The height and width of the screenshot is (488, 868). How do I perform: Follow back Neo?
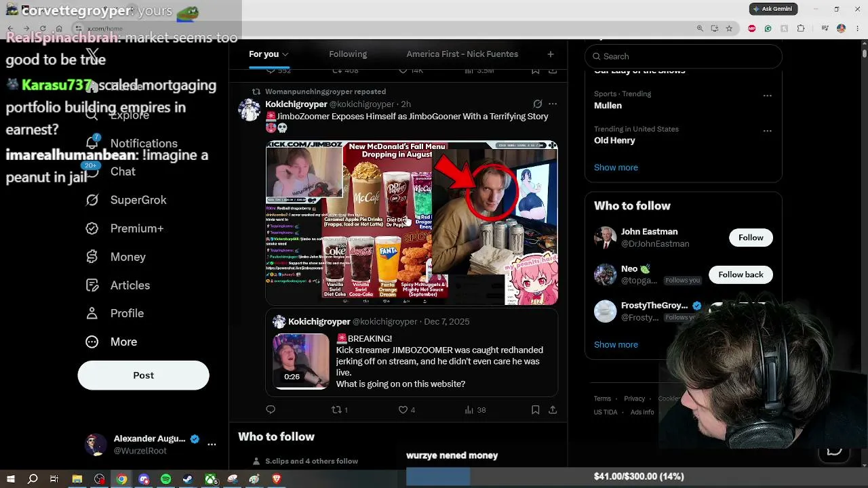[741, 274]
